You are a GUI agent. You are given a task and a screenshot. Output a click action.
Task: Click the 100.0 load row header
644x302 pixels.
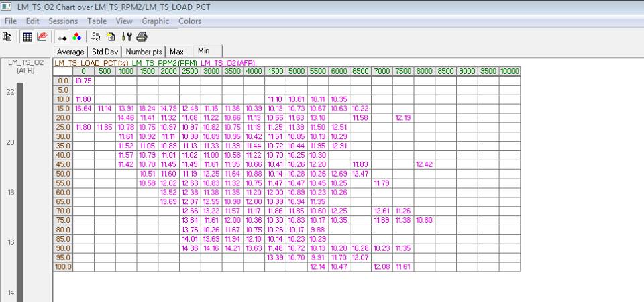click(63, 267)
